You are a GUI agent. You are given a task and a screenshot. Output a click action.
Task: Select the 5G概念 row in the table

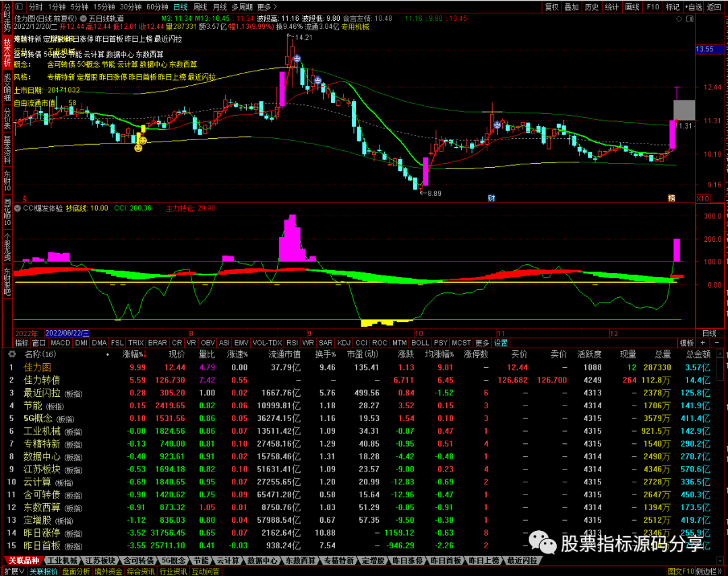[365, 418]
